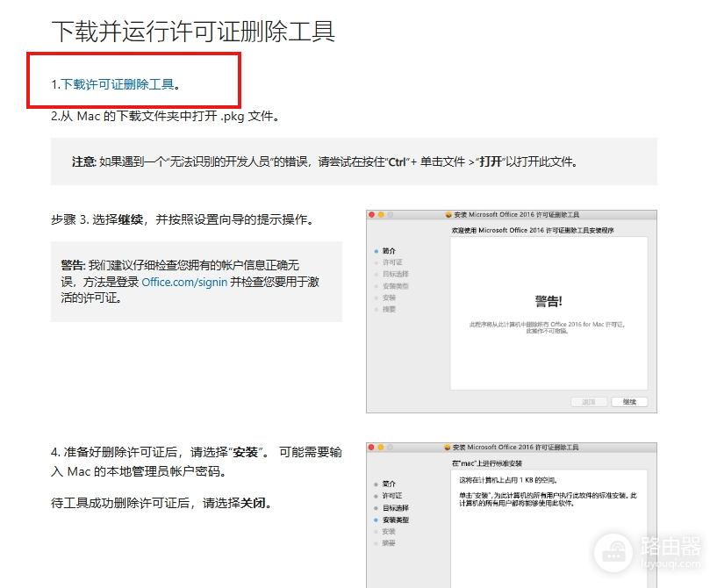Viewport: 717px width, 588px height.
Task: Click step 2 text about opening .pkg file
Action: (x=165, y=116)
